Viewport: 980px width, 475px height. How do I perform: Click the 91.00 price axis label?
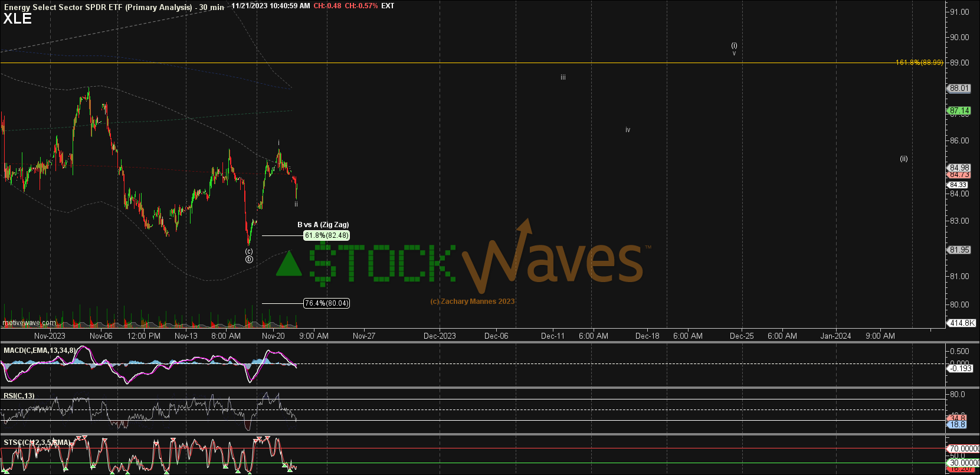coord(959,12)
